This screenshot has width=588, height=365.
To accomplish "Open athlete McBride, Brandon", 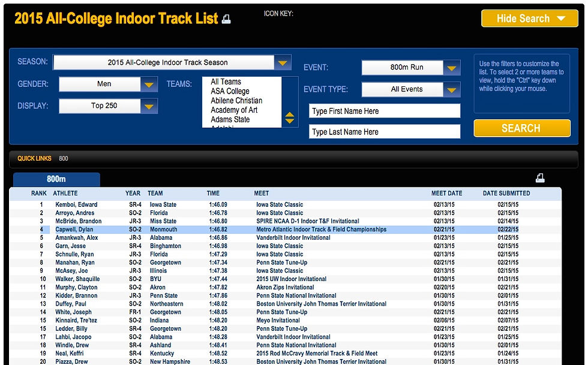I will [x=79, y=221].
